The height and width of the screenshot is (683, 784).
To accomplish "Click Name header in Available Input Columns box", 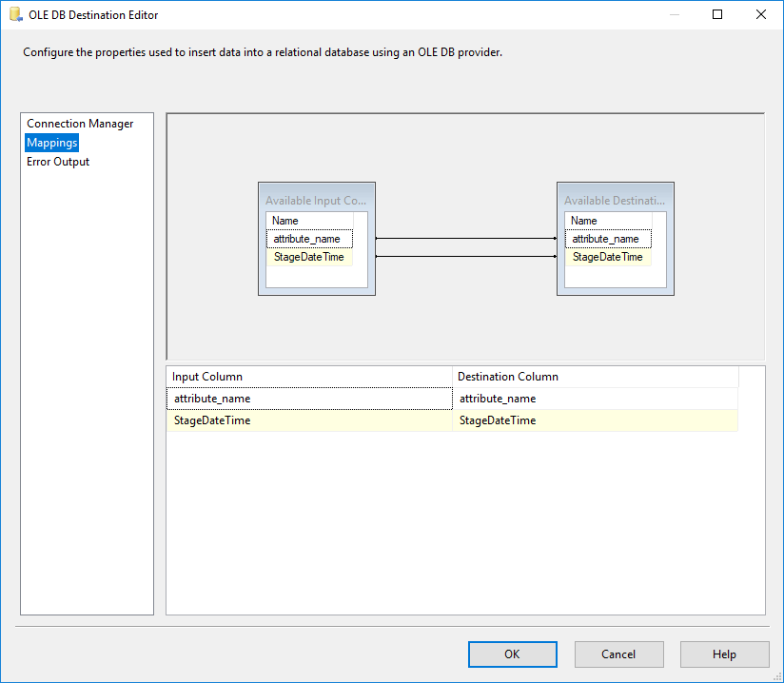I will pyautogui.click(x=309, y=221).
